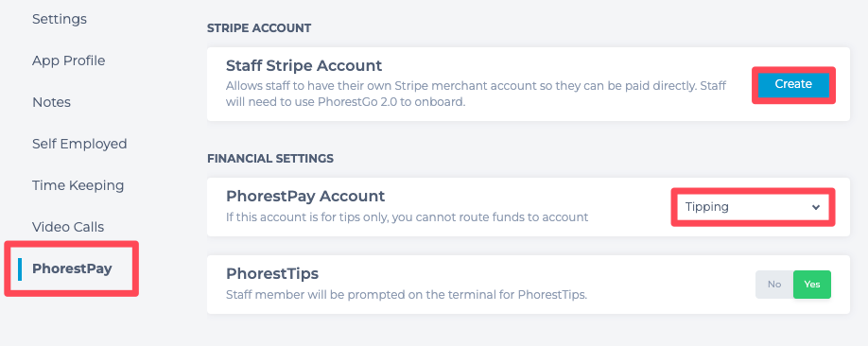Image resolution: width=868 pixels, height=346 pixels.
Task: Open the Tipping account dropdown
Action: pyautogui.click(x=753, y=207)
